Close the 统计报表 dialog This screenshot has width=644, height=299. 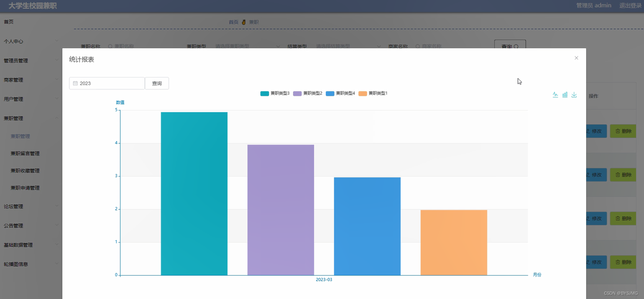click(x=576, y=58)
